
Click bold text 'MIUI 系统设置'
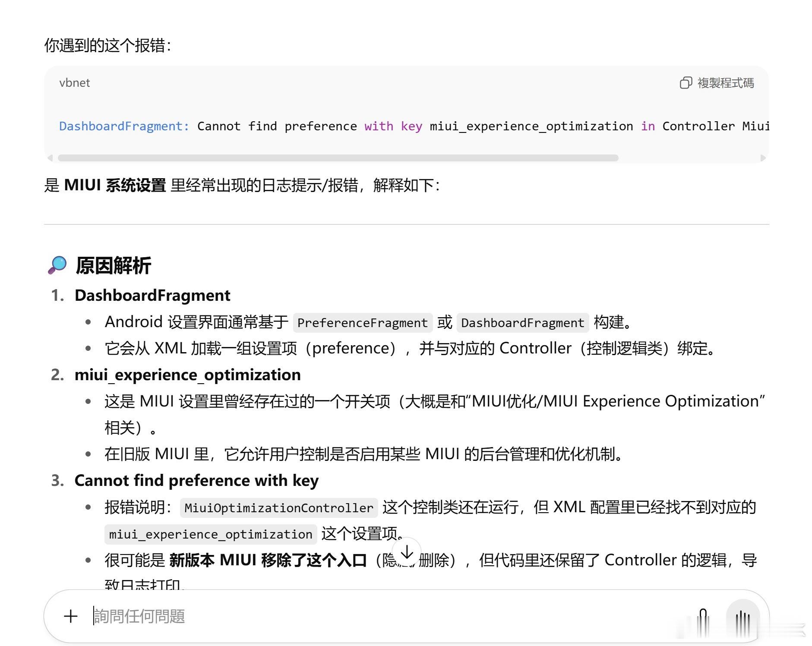(115, 185)
